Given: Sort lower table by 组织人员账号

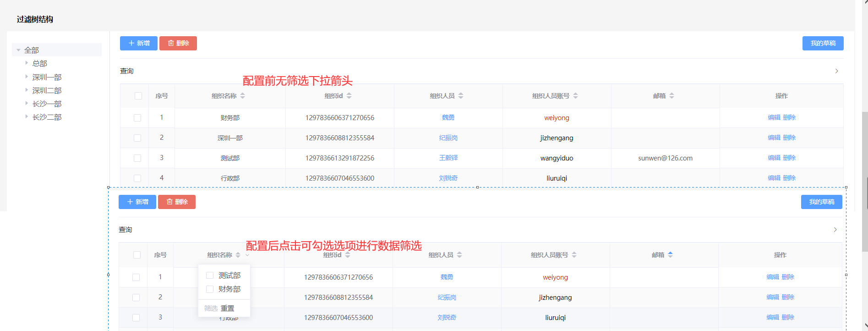Looking at the screenshot, I should (x=574, y=255).
